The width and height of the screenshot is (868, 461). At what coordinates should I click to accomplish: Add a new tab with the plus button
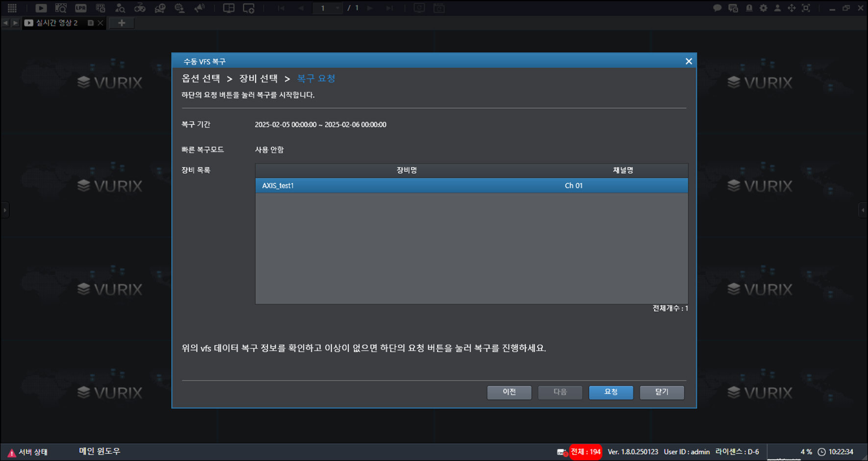(121, 23)
